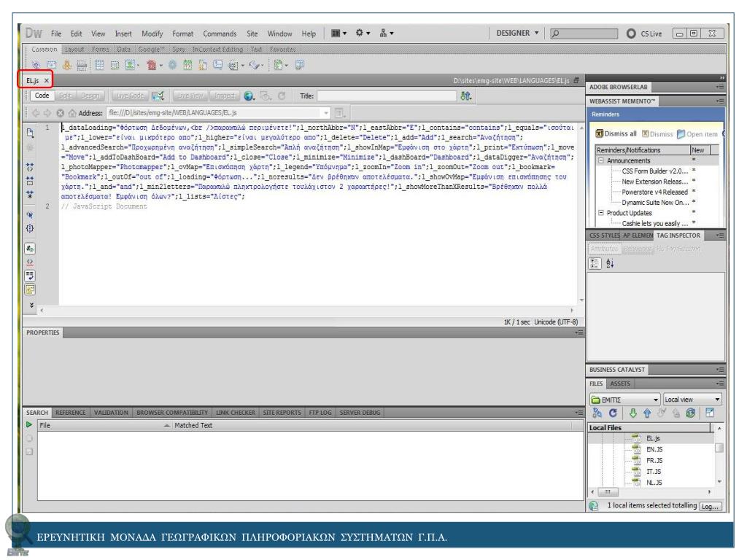Connect to remote server in Files panel
This screenshot has width=747, height=560.
[x=597, y=413]
